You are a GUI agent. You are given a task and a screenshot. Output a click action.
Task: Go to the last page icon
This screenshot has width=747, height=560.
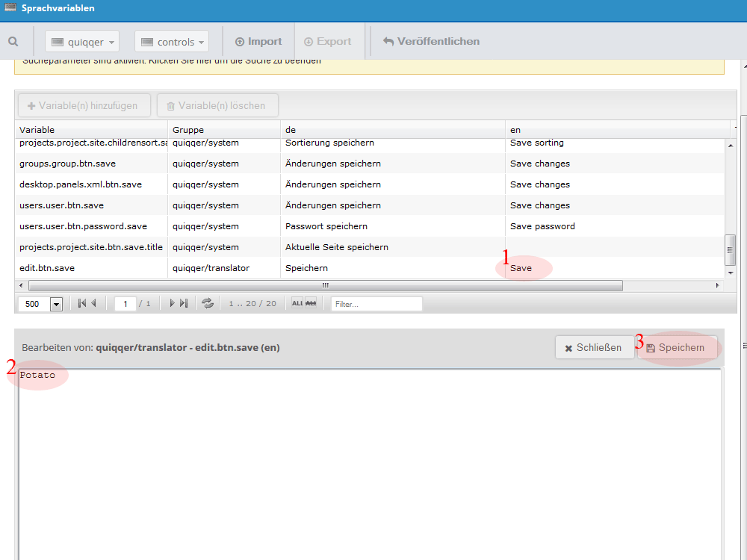click(184, 303)
